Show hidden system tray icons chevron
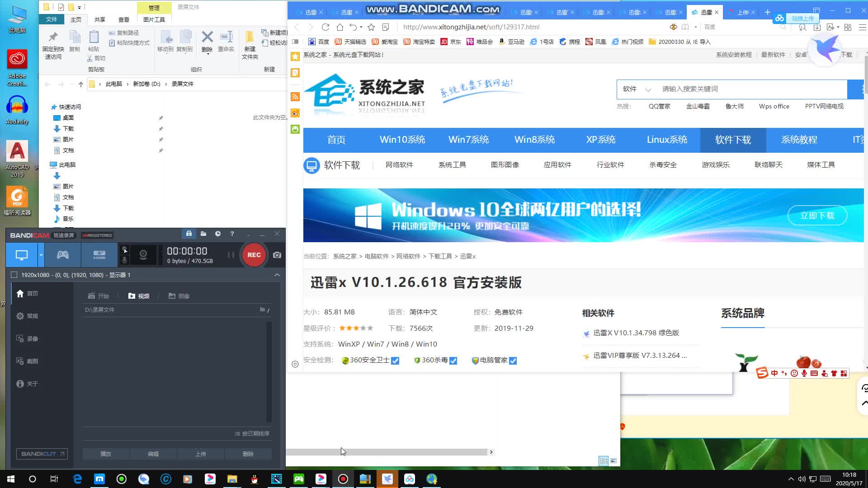Image resolution: width=868 pixels, height=488 pixels. click(791, 479)
